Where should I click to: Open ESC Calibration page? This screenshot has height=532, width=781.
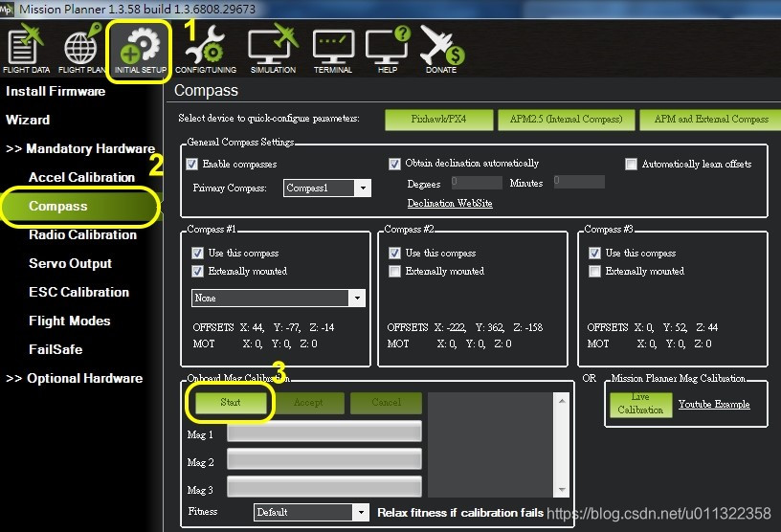(x=78, y=292)
